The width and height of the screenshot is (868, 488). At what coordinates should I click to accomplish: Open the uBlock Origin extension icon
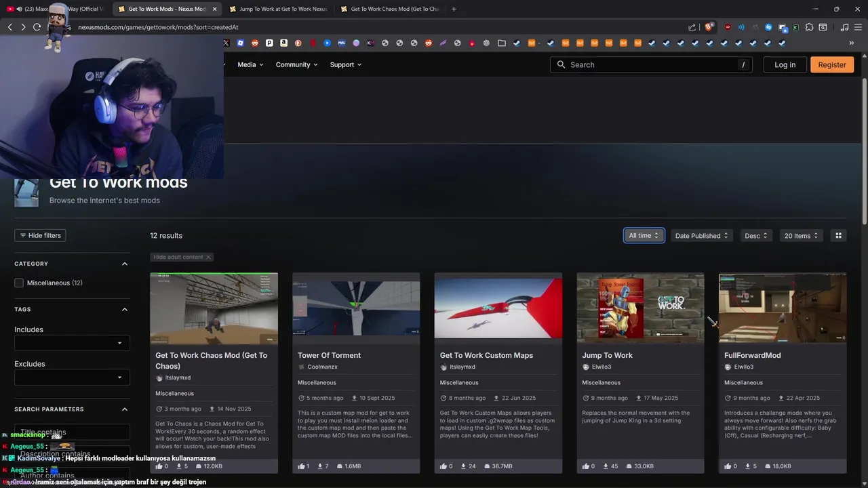point(728,27)
